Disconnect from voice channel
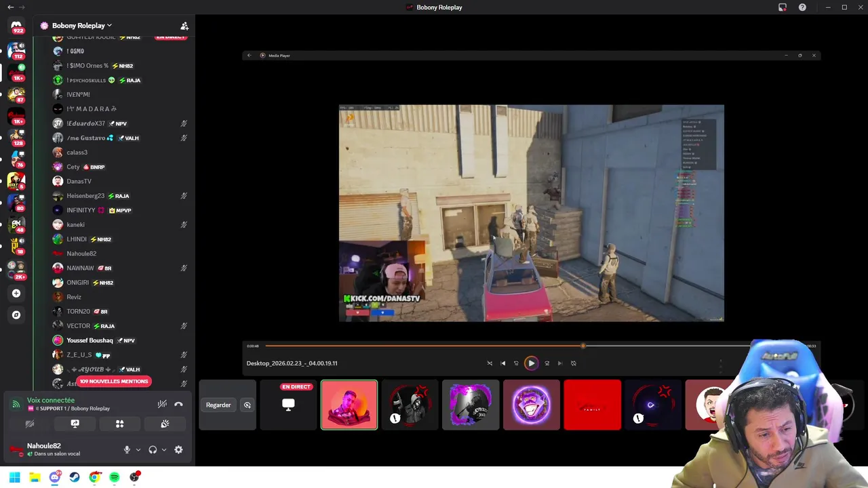This screenshot has width=868, height=488. (x=178, y=405)
